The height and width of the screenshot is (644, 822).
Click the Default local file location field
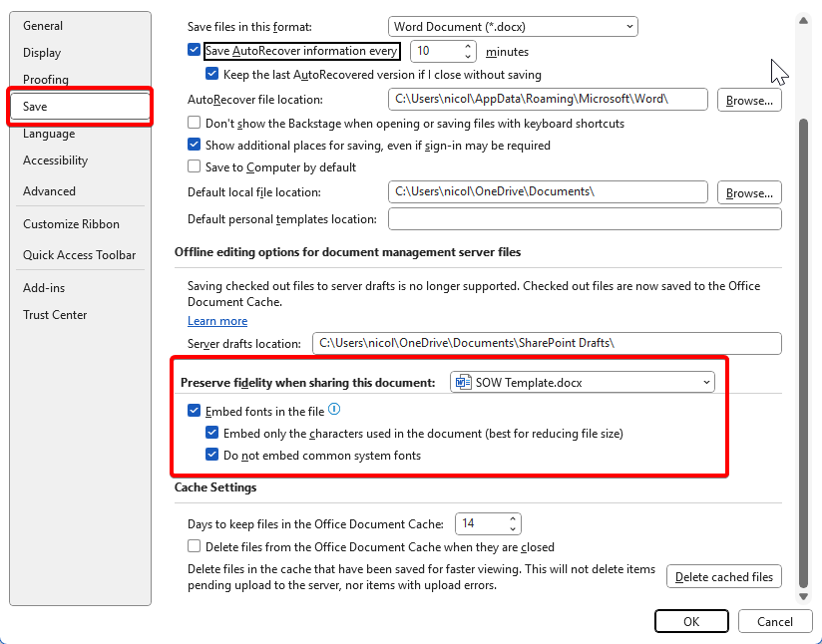click(548, 191)
